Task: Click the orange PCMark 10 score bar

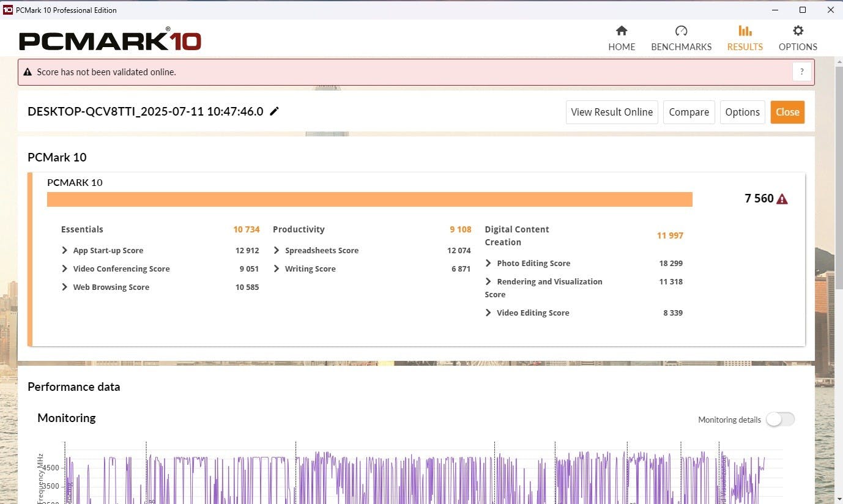Action: point(370,199)
